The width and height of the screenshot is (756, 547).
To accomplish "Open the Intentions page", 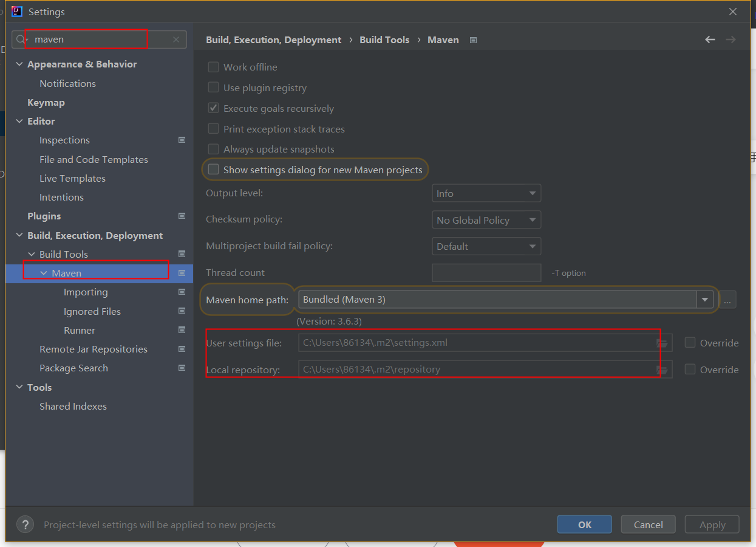I will (x=61, y=197).
